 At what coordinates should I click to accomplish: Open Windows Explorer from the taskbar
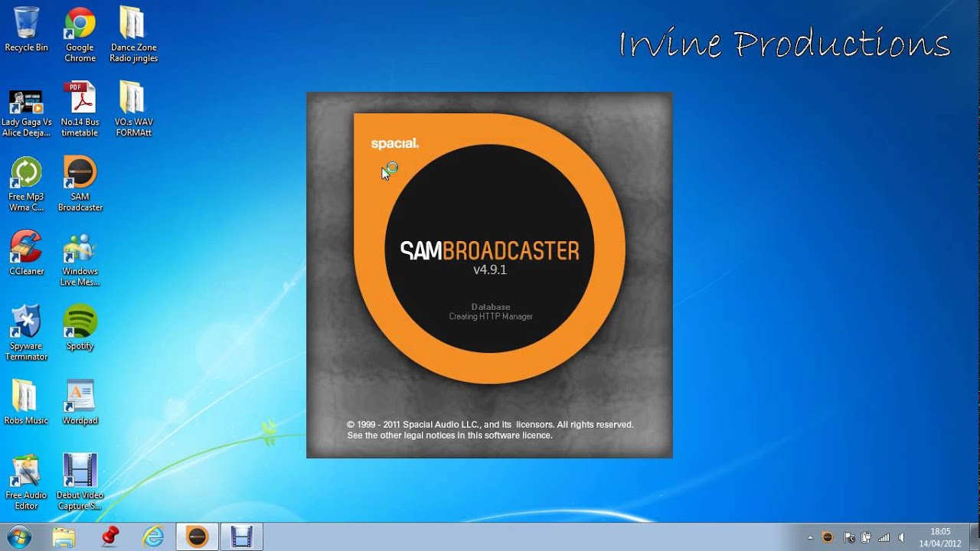pyautogui.click(x=64, y=537)
